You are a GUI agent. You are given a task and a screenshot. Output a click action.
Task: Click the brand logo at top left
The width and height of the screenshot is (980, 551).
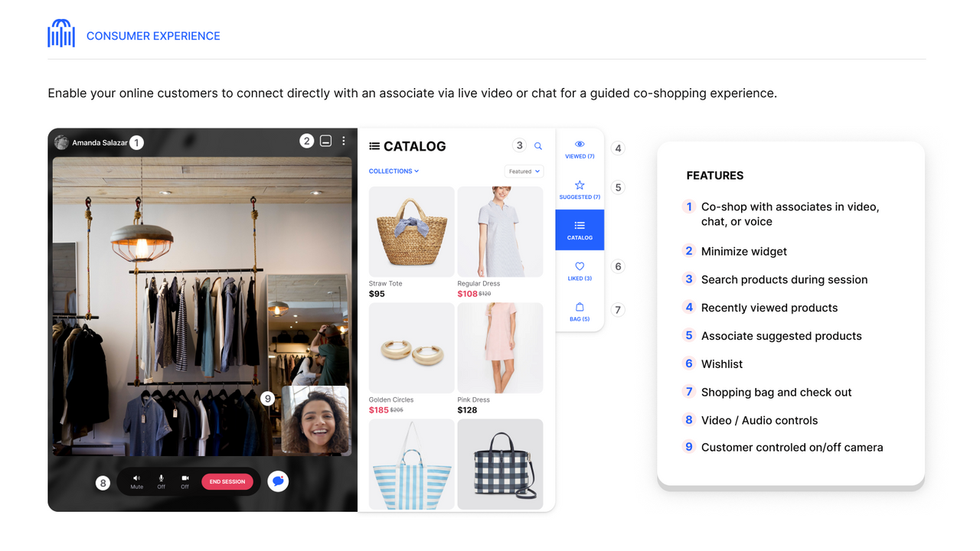[x=62, y=33]
